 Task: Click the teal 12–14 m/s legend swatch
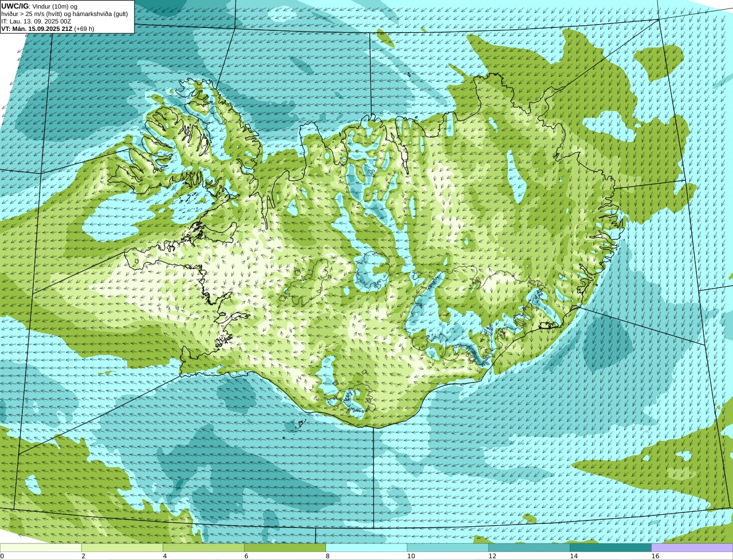pyautogui.click(x=529, y=547)
